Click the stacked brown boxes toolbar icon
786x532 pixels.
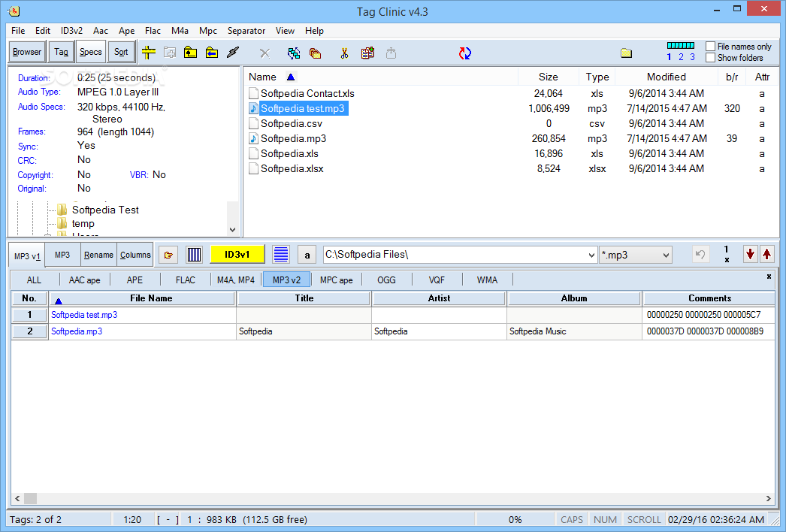(x=316, y=53)
